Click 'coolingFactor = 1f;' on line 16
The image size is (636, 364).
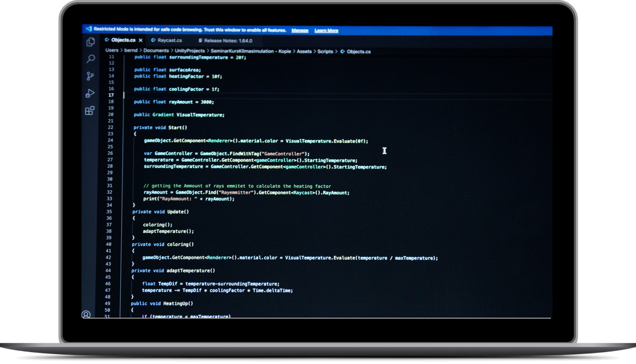194,89
